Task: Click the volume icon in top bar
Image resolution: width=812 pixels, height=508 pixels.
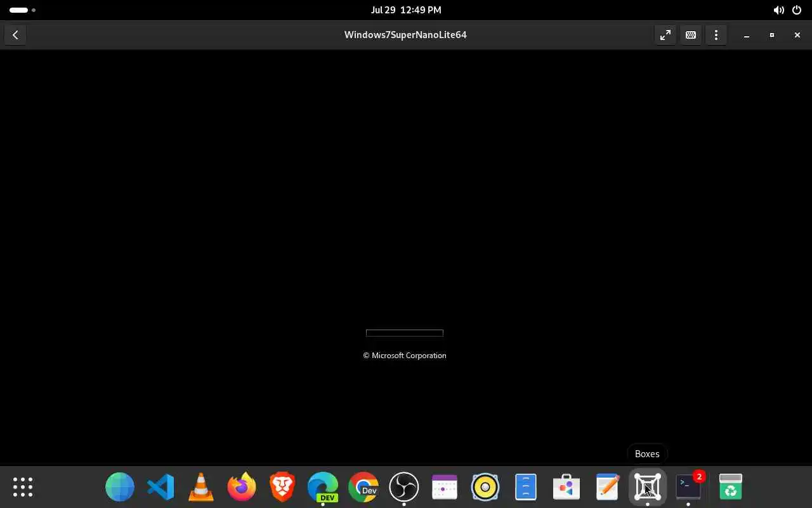Action: 778,10
